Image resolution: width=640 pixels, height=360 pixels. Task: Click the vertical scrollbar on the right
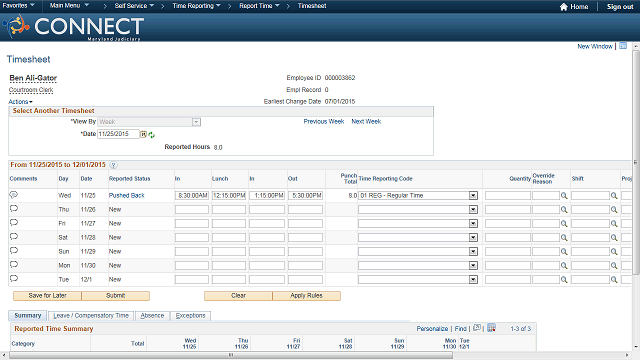636,163
